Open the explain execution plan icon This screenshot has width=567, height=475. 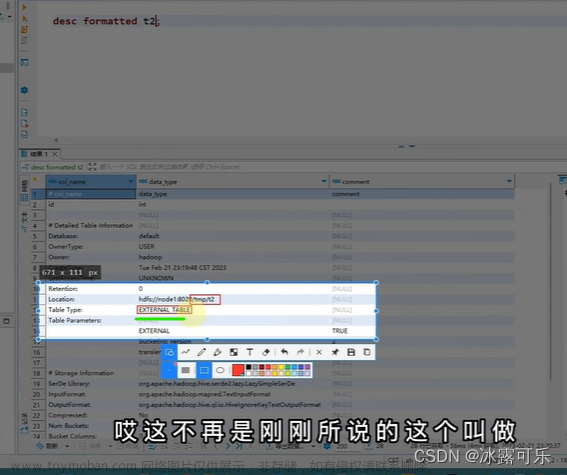[25, 40]
